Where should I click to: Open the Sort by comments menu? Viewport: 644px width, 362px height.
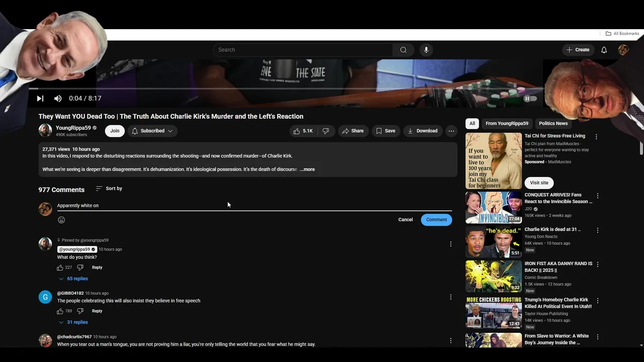[109, 189]
